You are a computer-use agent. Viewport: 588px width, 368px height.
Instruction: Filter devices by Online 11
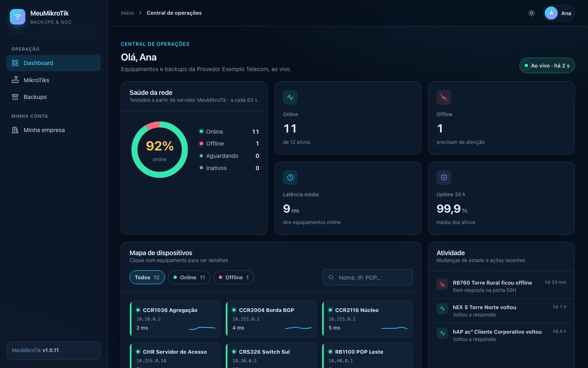pyautogui.click(x=189, y=277)
